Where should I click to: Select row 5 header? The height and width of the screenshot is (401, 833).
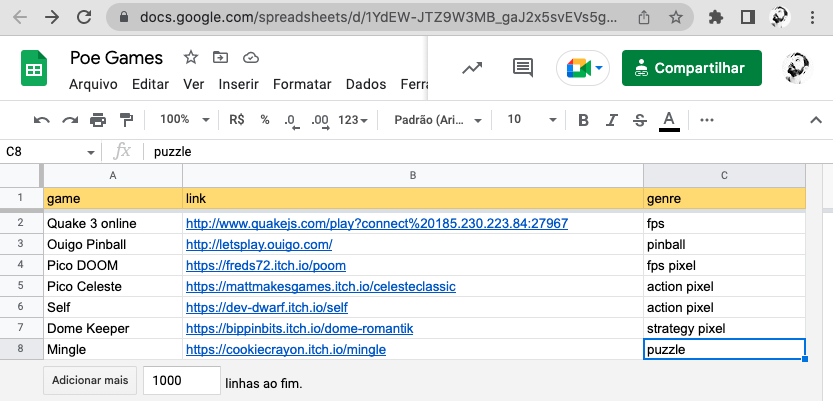[21, 286]
